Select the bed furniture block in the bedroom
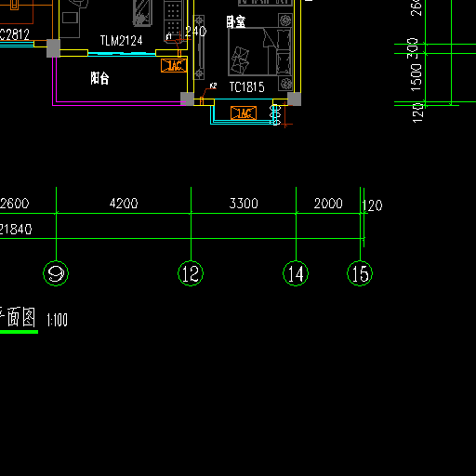Viewport: 476px width, 476px height. tap(260, 52)
